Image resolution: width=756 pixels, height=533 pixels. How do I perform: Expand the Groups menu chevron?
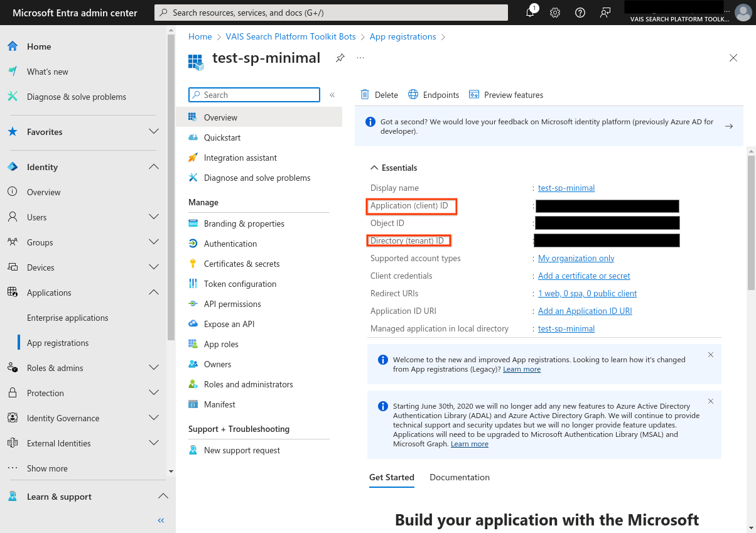point(154,242)
